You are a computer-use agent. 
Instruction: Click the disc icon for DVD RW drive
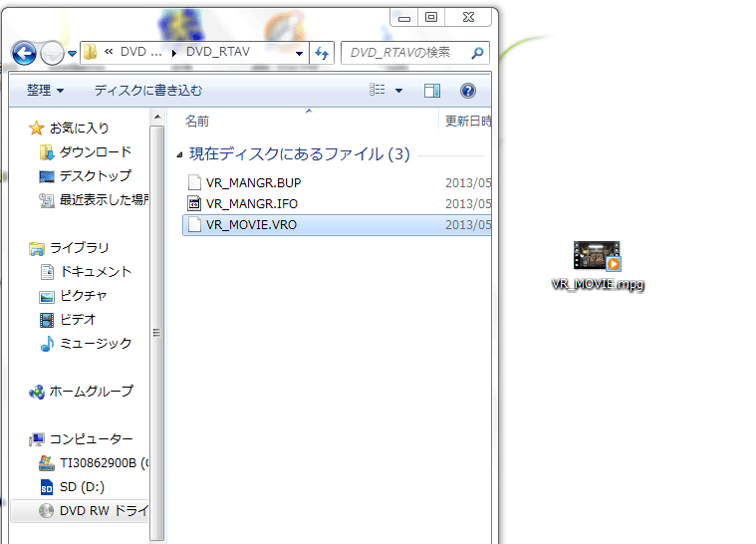tap(46, 511)
